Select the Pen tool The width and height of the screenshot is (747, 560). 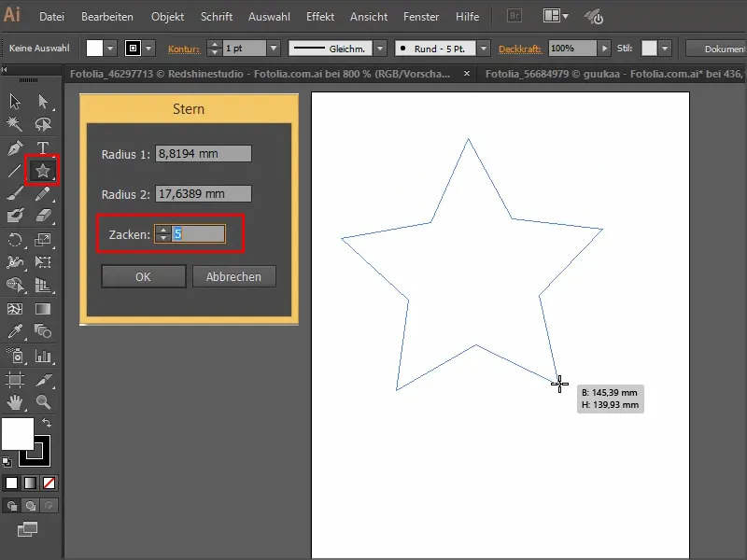(x=15, y=147)
